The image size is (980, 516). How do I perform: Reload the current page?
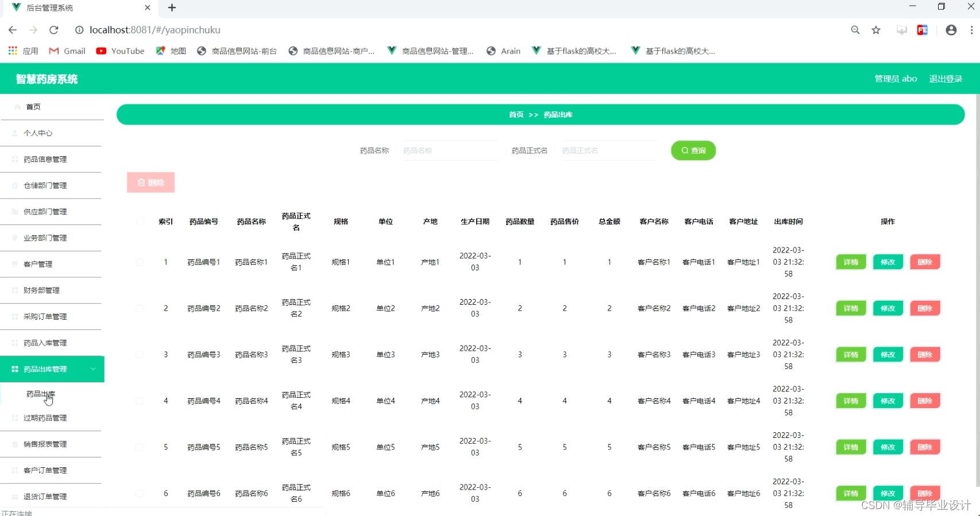point(54,30)
